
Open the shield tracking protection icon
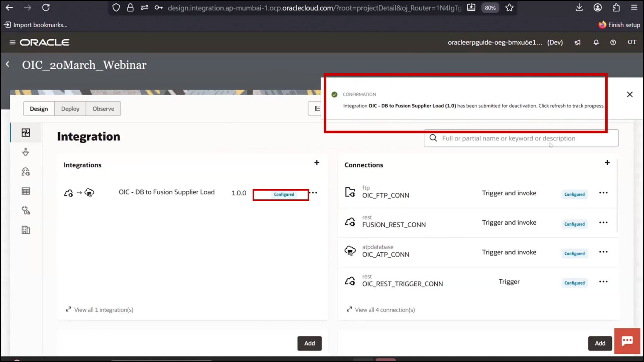(x=116, y=8)
